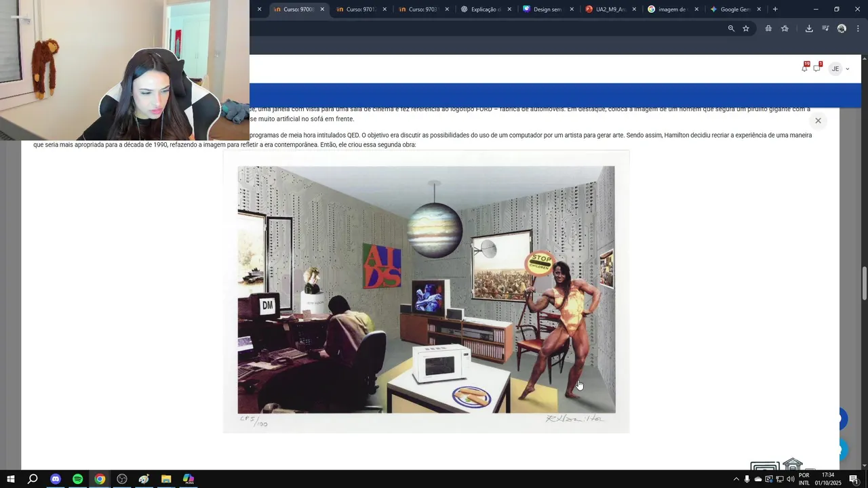This screenshot has height=488, width=868.
Task: Open the Chrome downloads icon
Action: 809,28
